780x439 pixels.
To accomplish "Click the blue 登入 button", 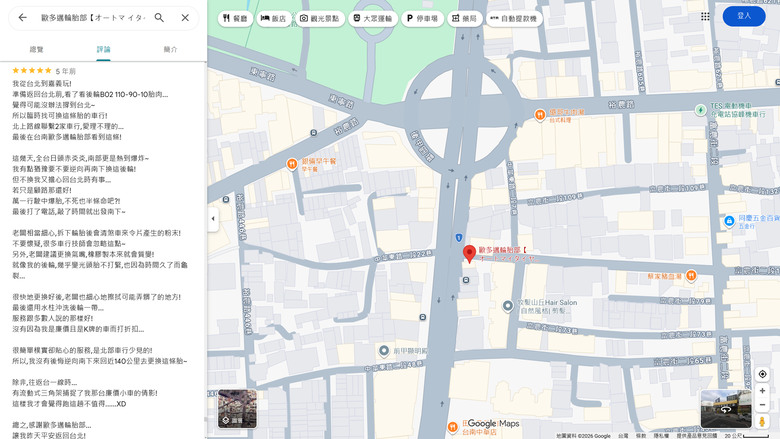I will click(744, 16).
